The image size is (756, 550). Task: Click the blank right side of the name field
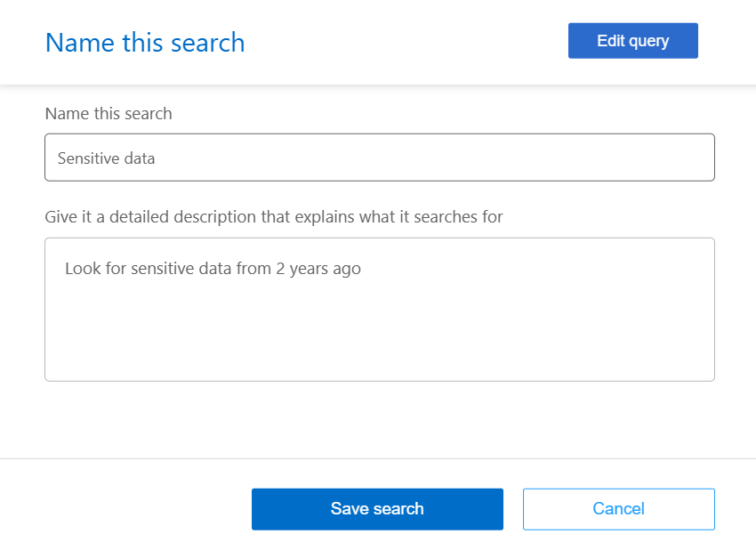[534, 158]
